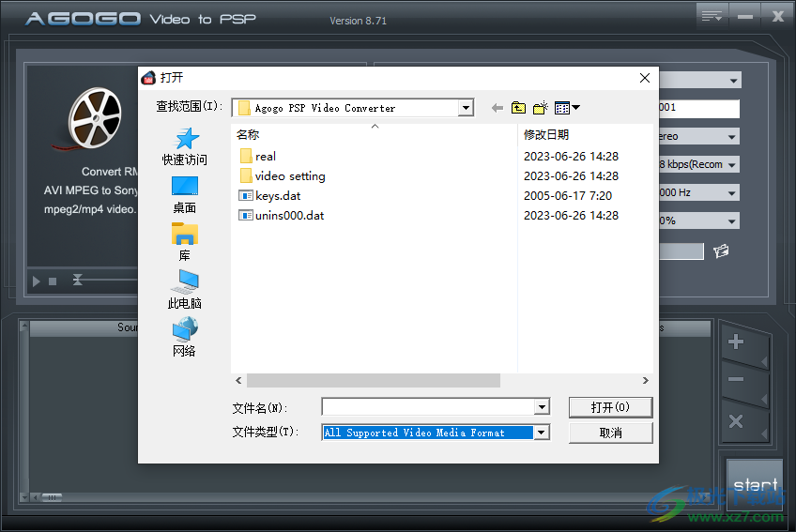Expand the top settings dropdown in Agogo
Viewport: 796px width, 532px height.
[x=733, y=80]
